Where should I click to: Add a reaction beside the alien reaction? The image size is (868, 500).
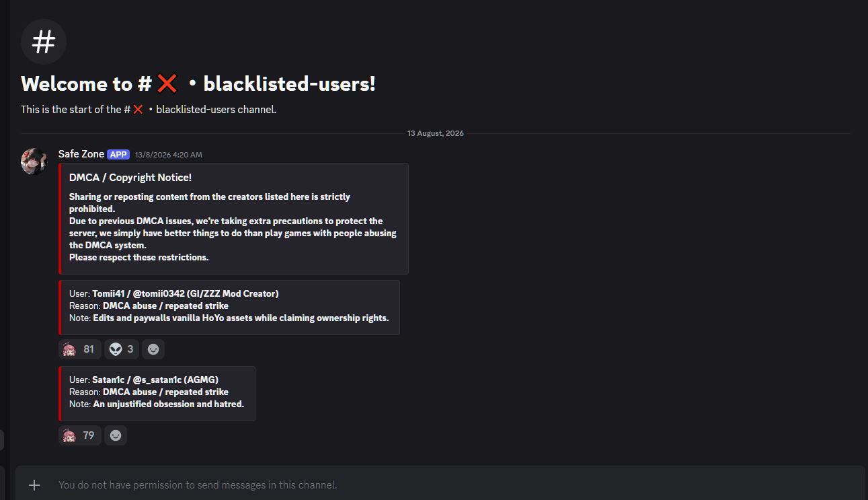pos(153,349)
